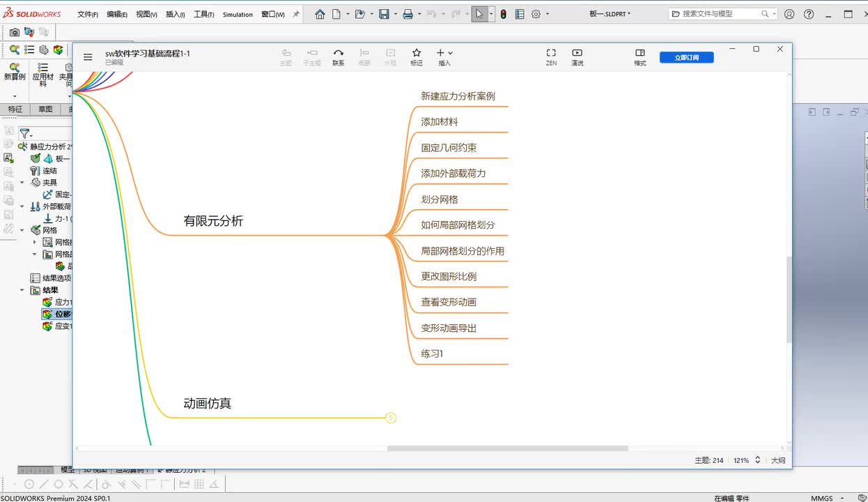Viewport: 868px width, 502px height.
Task: Select 连结 connections tree item
Action: pyautogui.click(x=43, y=170)
